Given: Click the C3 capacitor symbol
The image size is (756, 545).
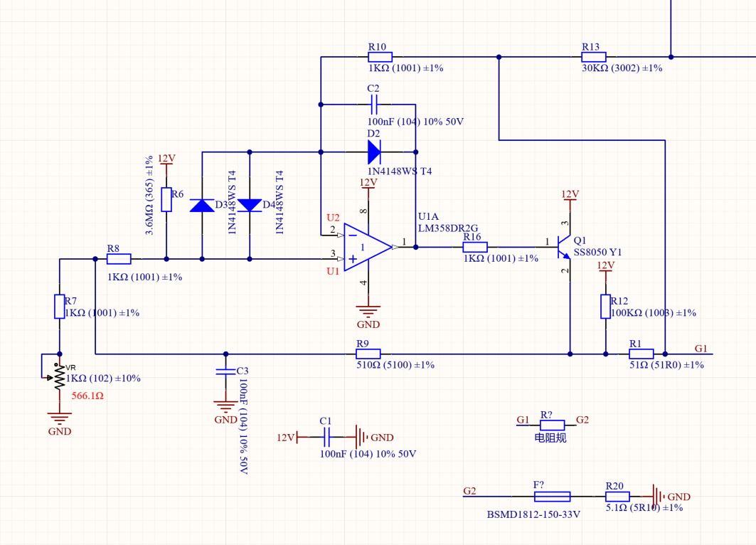Looking at the screenshot, I should [225, 371].
